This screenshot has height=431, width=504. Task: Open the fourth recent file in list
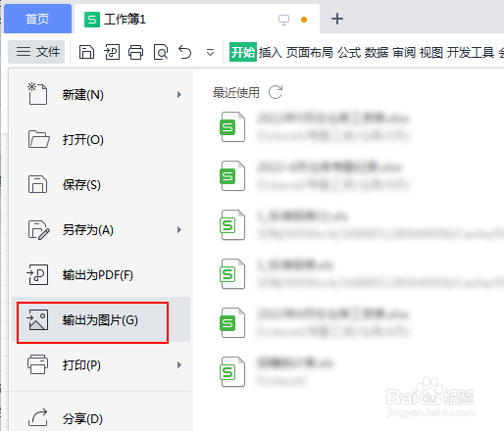[x=361, y=273]
